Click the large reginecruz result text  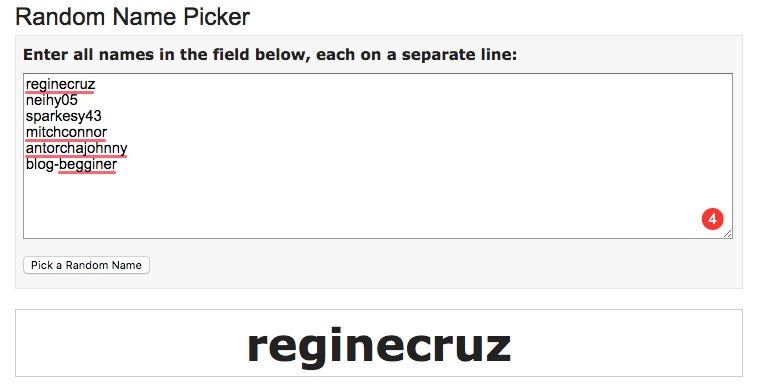coord(379,346)
